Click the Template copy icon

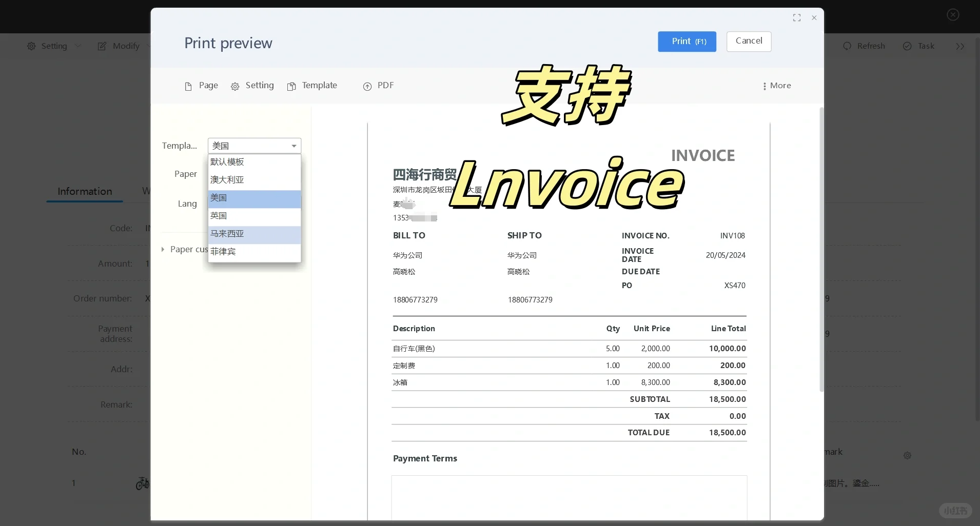coord(291,87)
